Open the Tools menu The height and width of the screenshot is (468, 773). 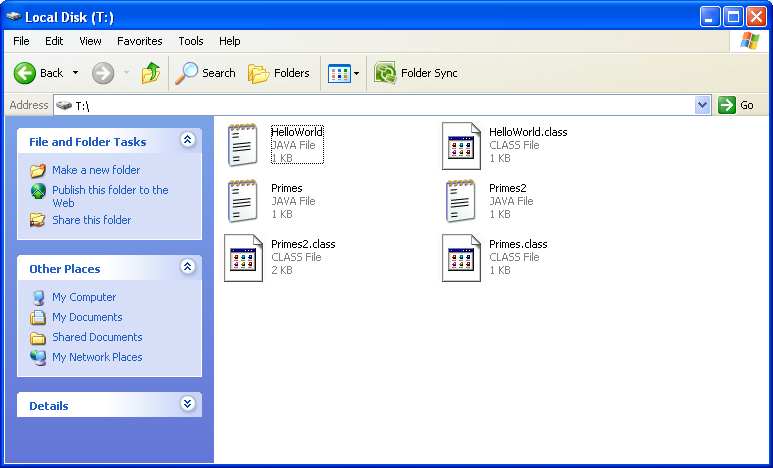click(x=190, y=41)
